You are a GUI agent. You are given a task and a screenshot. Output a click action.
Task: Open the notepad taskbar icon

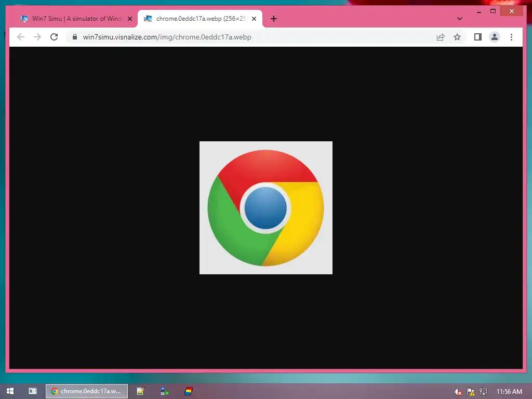[140, 391]
